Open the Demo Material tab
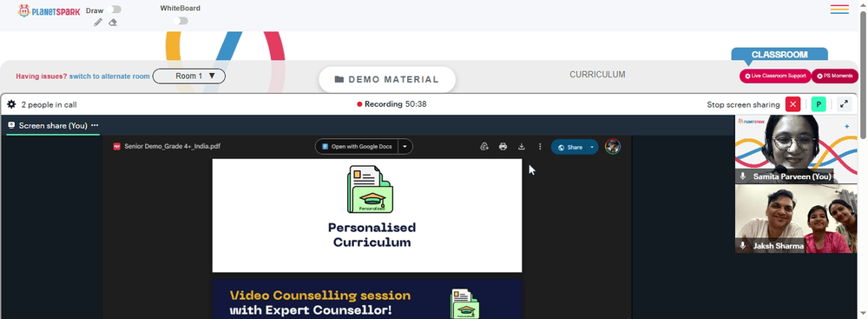The height and width of the screenshot is (319, 868). coord(387,79)
